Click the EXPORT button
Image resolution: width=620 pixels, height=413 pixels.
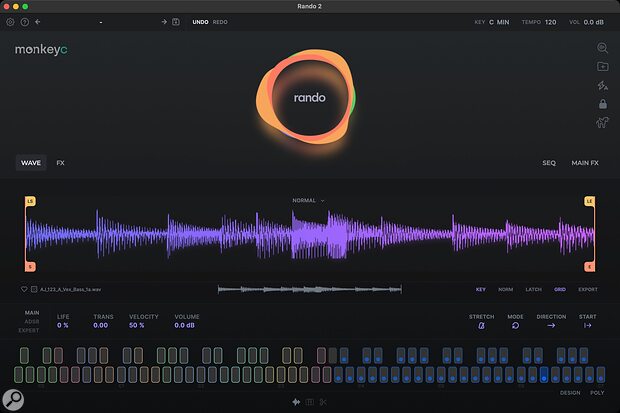(588, 290)
